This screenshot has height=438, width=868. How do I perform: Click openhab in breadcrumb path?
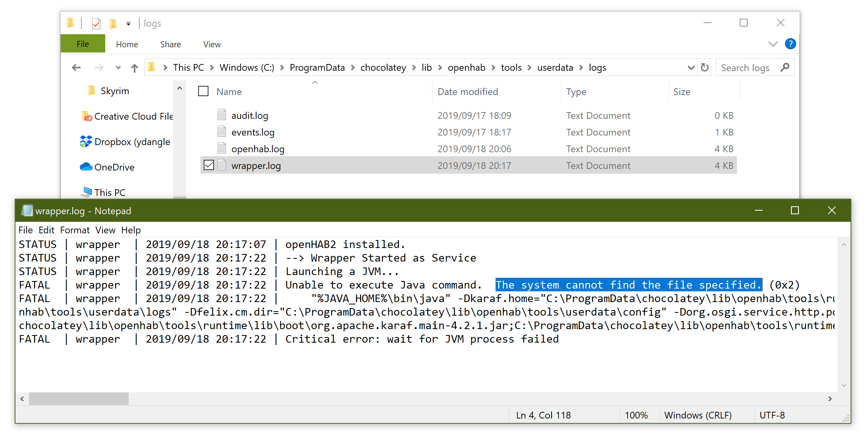pos(467,68)
